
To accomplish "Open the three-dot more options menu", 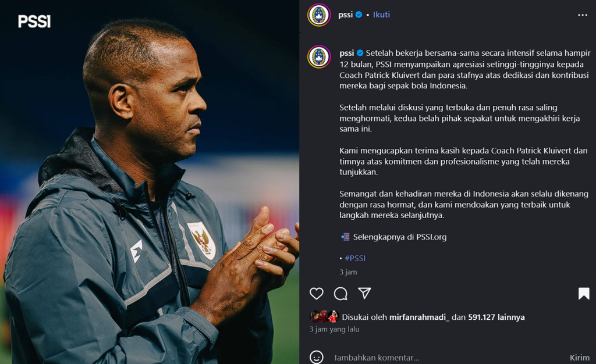I will (x=582, y=15).
